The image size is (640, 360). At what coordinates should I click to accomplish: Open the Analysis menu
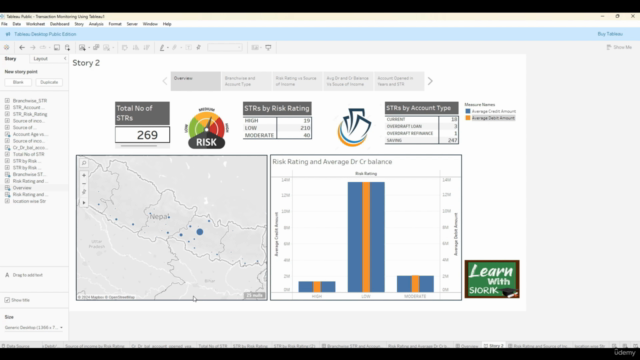click(96, 24)
